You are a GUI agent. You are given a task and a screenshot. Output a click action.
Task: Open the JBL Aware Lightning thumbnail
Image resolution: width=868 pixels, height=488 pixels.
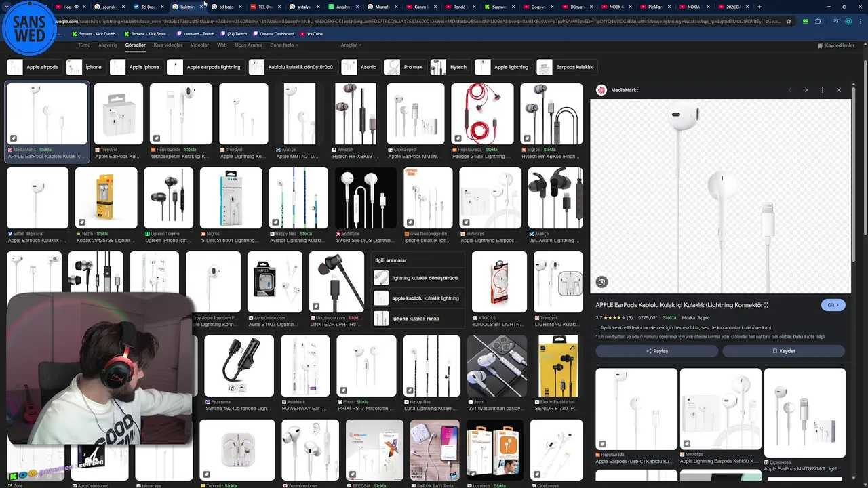tap(555, 198)
